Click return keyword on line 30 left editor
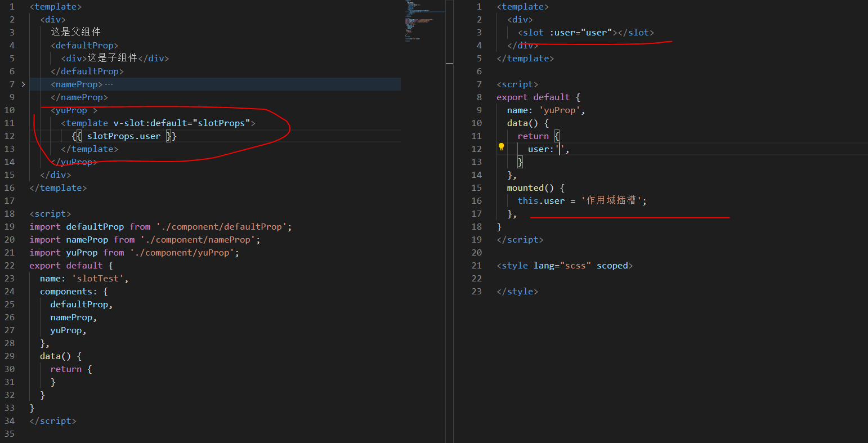This screenshot has width=868, height=443. pyautogui.click(x=66, y=369)
